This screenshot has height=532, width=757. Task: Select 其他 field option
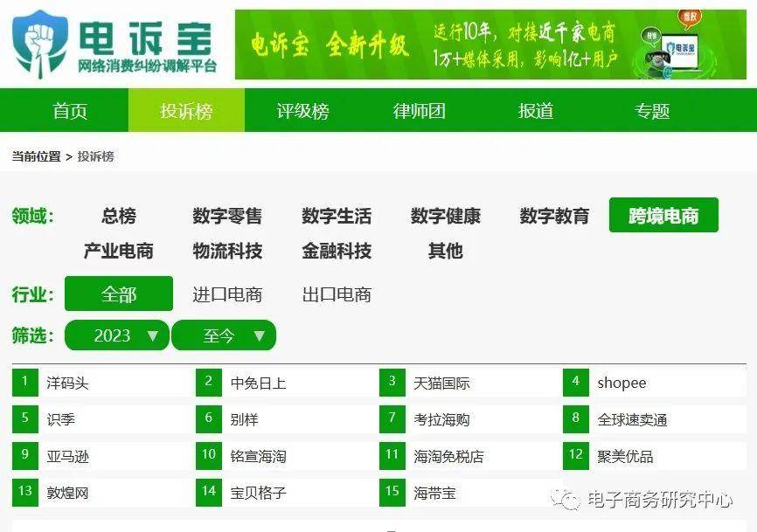446,251
